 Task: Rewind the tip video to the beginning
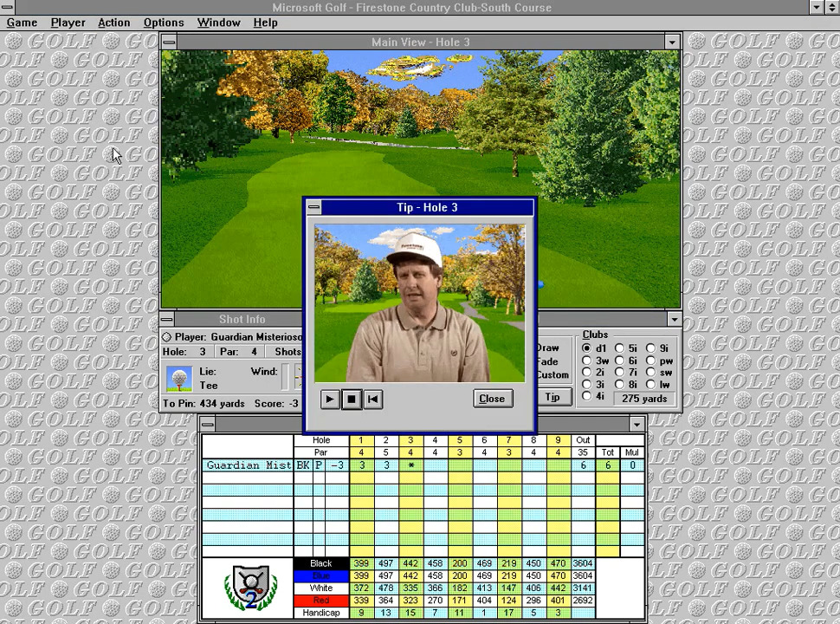(x=372, y=399)
